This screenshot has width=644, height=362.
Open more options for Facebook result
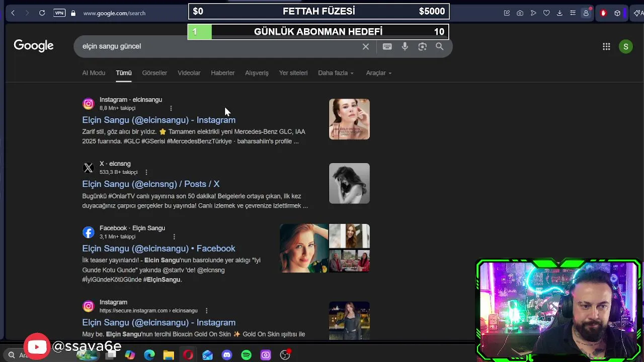tap(174, 236)
